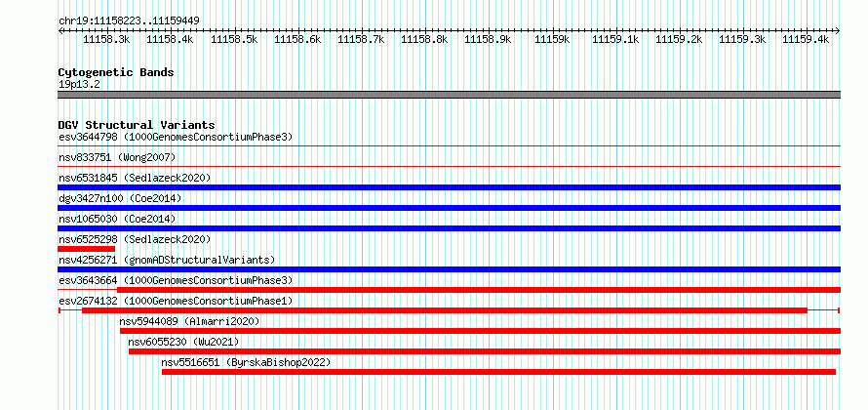Open the nsv833751 (Wong2007) variant label
Screen dimensions: 868x410
(117, 157)
